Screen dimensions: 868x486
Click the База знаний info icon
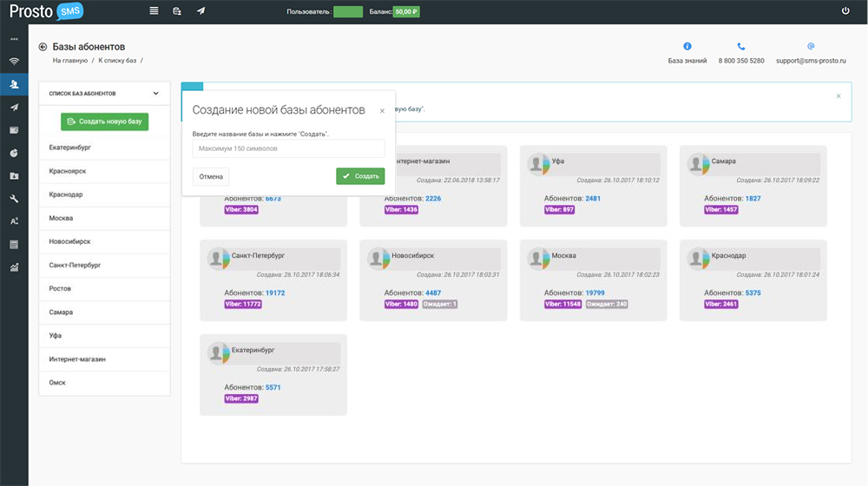coord(687,47)
